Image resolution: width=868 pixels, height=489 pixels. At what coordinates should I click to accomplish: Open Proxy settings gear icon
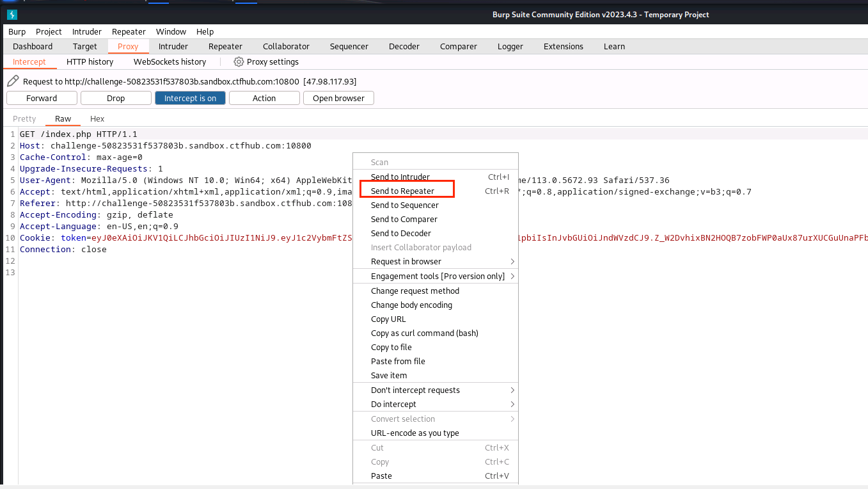(x=239, y=62)
